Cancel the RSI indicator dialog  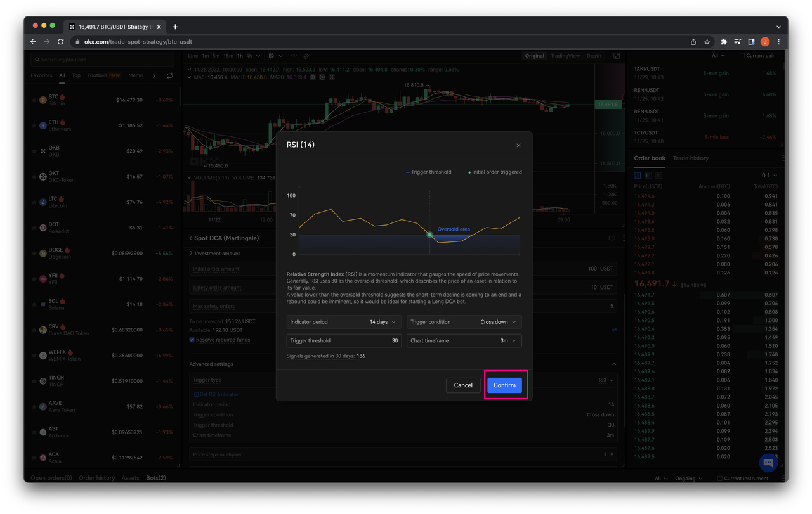click(x=463, y=385)
